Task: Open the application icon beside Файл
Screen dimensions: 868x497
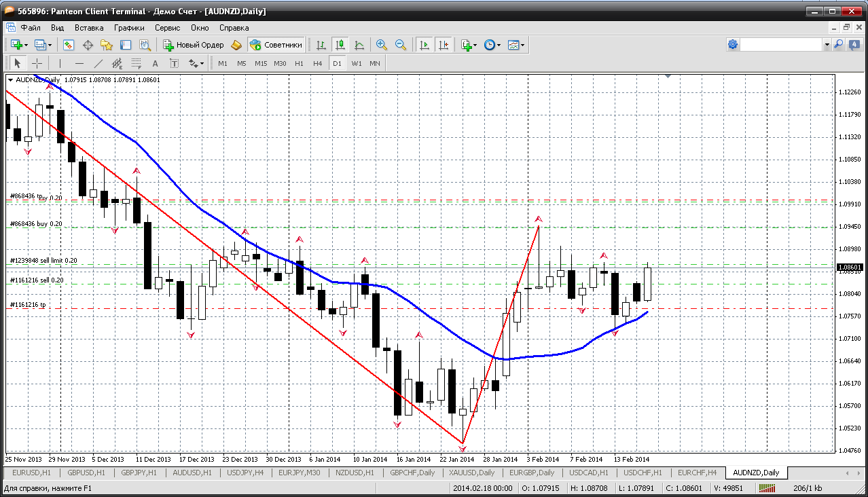Action: pos(11,28)
